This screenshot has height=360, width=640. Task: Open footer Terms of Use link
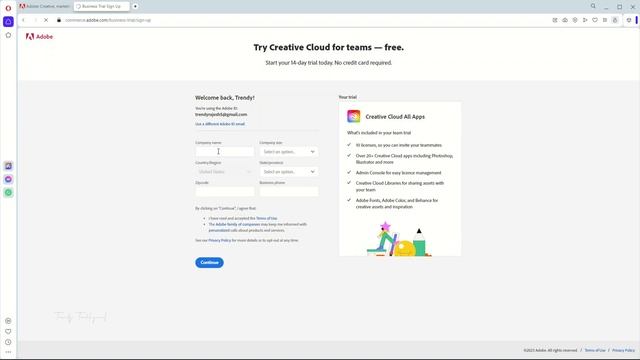(x=595, y=350)
